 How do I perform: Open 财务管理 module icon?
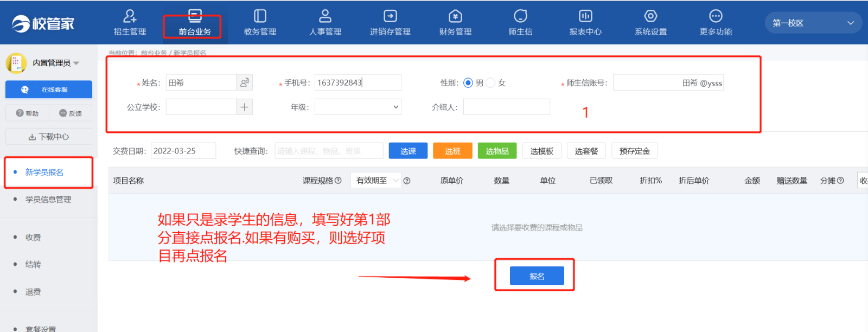coord(455,16)
